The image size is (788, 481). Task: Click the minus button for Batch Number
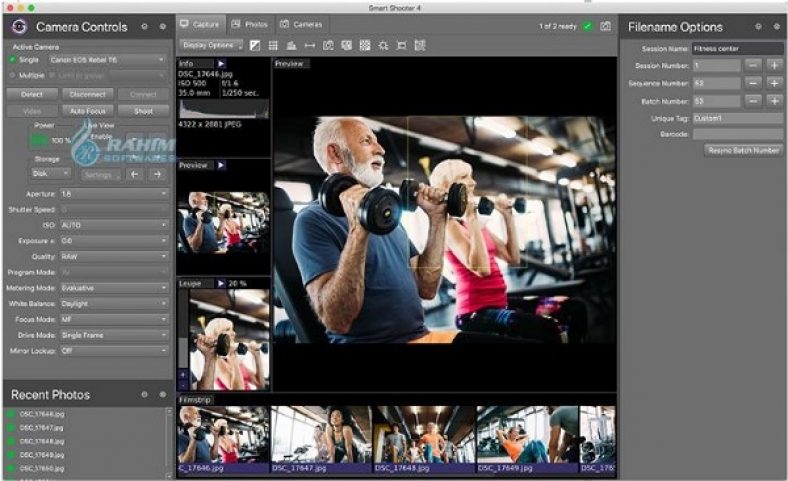[x=753, y=101]
